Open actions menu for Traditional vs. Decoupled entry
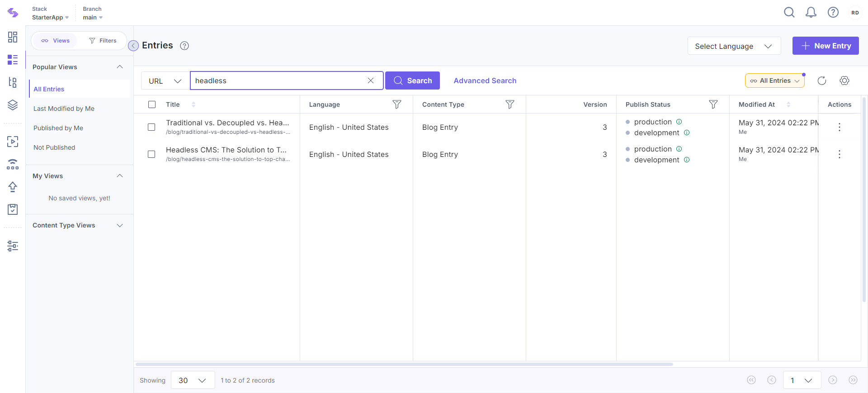Viewport: 868px width, 393px height. coord(840,127)
